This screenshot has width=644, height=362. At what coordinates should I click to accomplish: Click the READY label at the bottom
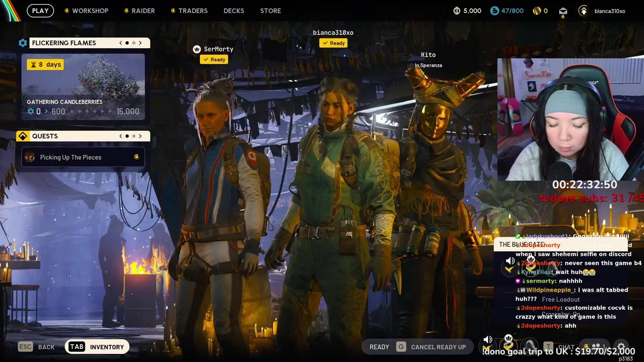coord(379,347)
